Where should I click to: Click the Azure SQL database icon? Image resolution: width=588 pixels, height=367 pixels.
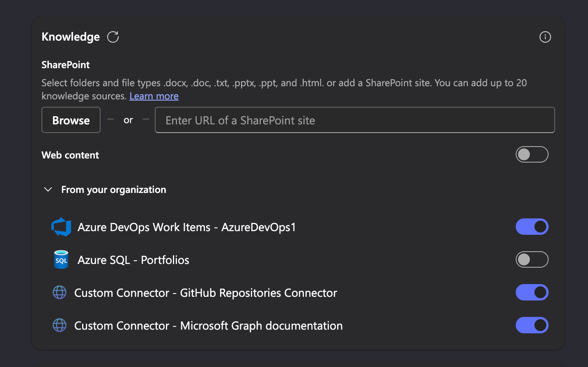click(x=61, y=260)
